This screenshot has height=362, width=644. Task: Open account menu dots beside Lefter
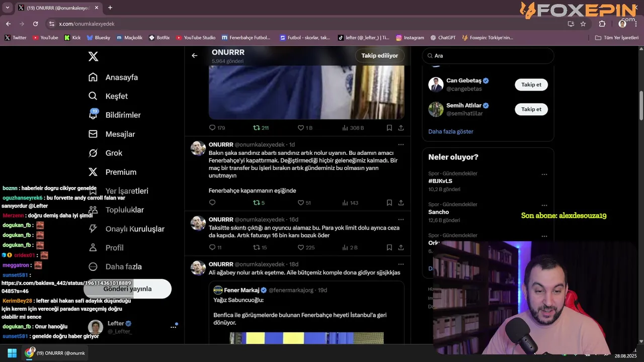173,327
